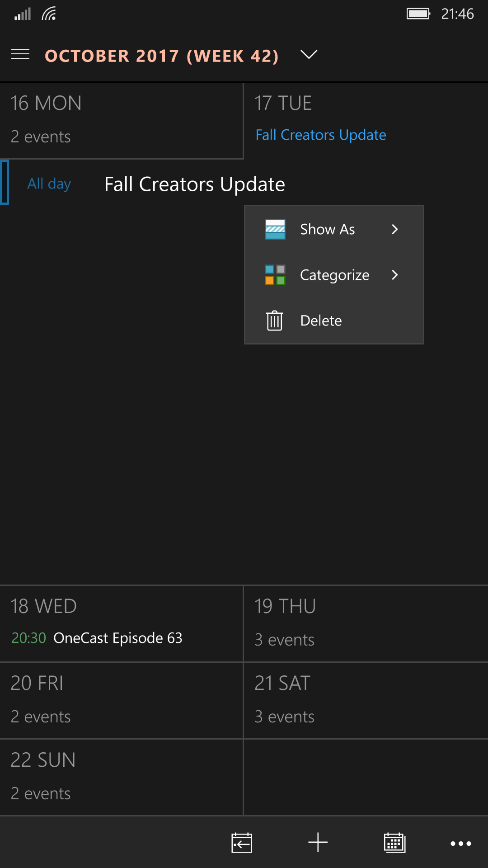488x868 pixels.
Task: Open the more options ellipsis
Action: click(461, 844)
